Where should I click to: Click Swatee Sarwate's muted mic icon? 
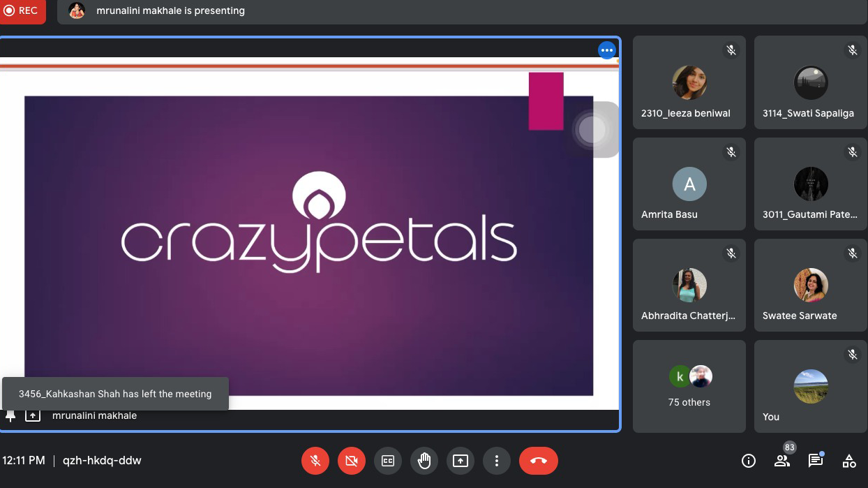[x=853, y=253]
